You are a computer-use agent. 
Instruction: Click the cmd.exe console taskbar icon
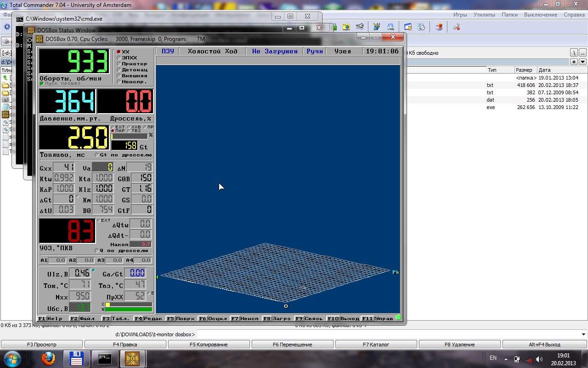tap(104, 358)
